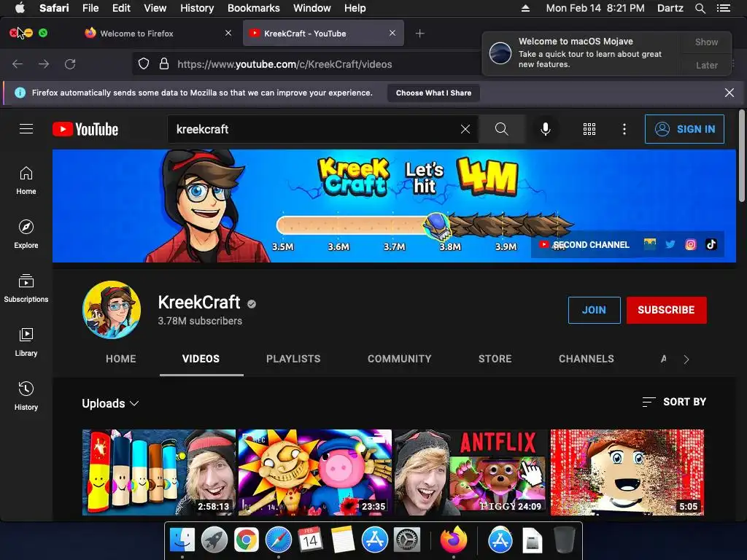Open the Sort By menu

pyautogui.click(x=674, y=402)
